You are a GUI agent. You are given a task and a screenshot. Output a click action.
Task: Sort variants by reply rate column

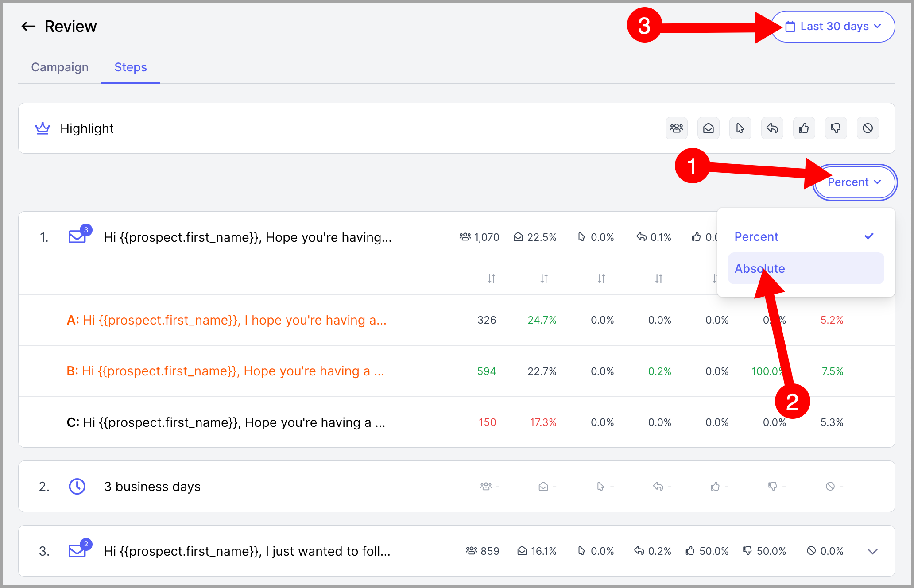coord(659,279)
